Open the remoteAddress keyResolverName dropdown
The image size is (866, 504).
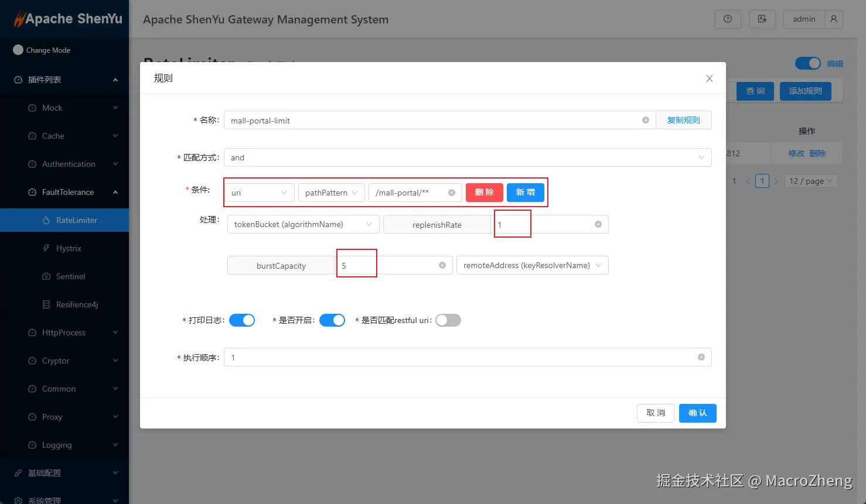pos(533,265)
